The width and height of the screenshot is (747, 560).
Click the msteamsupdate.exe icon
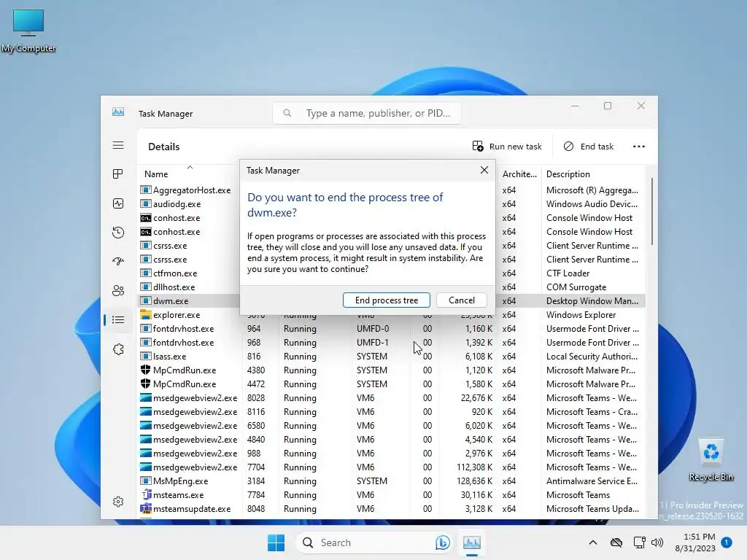tap(146, 508)
